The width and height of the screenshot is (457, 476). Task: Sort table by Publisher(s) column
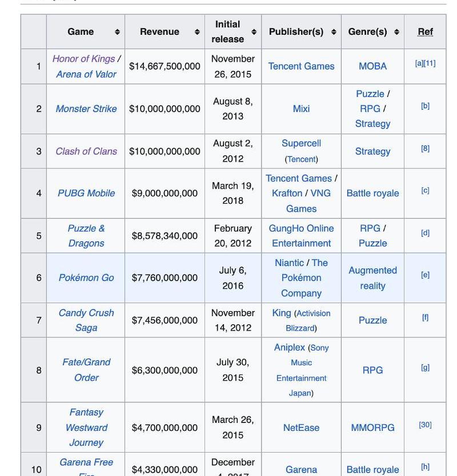[334, 32]
